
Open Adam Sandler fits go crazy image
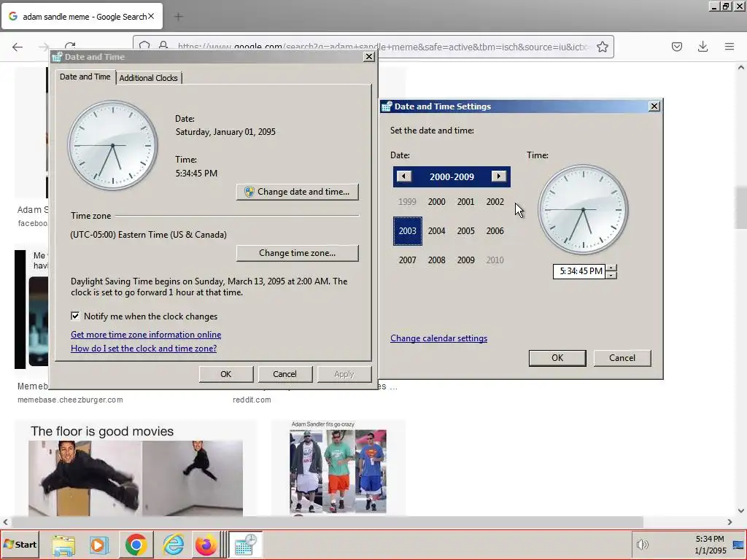pyautogui.click(x=338, y=469)
